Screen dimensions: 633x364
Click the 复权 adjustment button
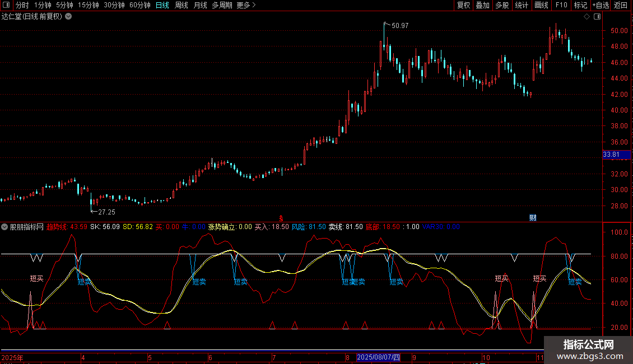(463, 5)
